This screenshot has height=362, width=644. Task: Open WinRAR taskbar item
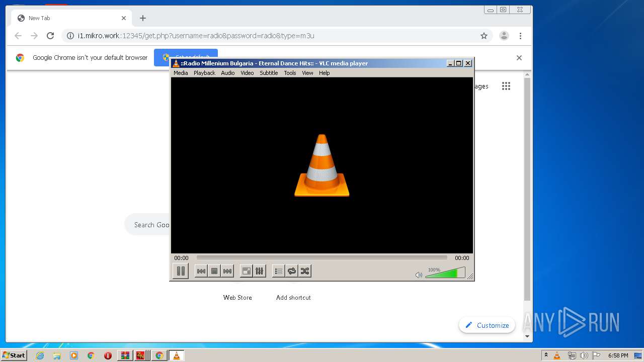coord(125,355)
